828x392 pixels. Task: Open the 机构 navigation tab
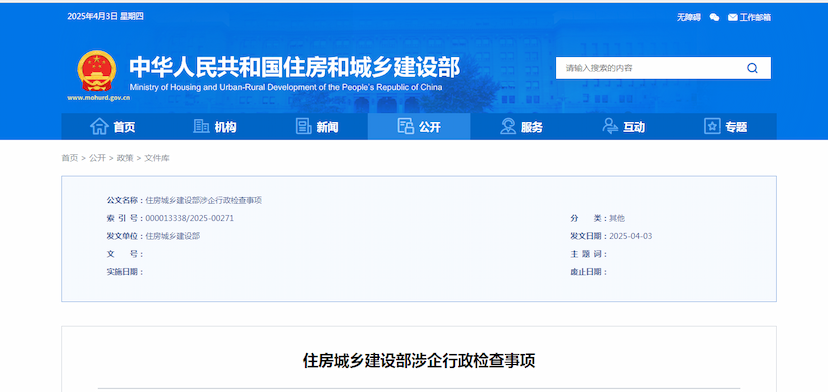click(x=214, y=127)
